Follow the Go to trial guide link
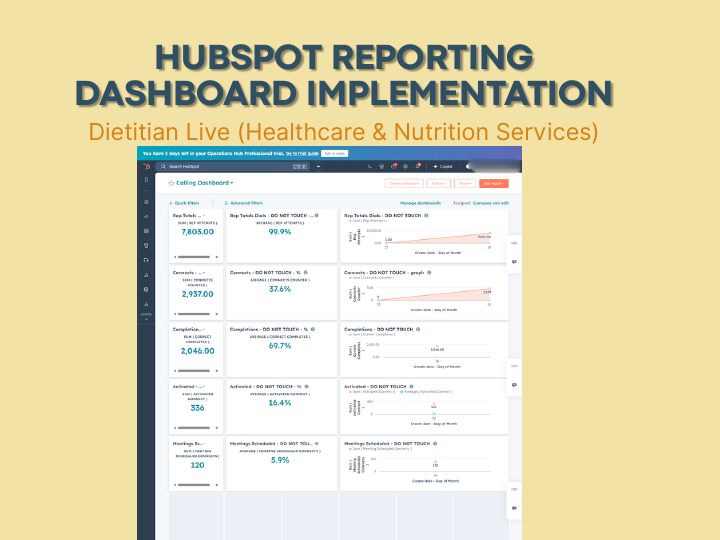Viewport: 720px width, 540px height. point(302,153)
